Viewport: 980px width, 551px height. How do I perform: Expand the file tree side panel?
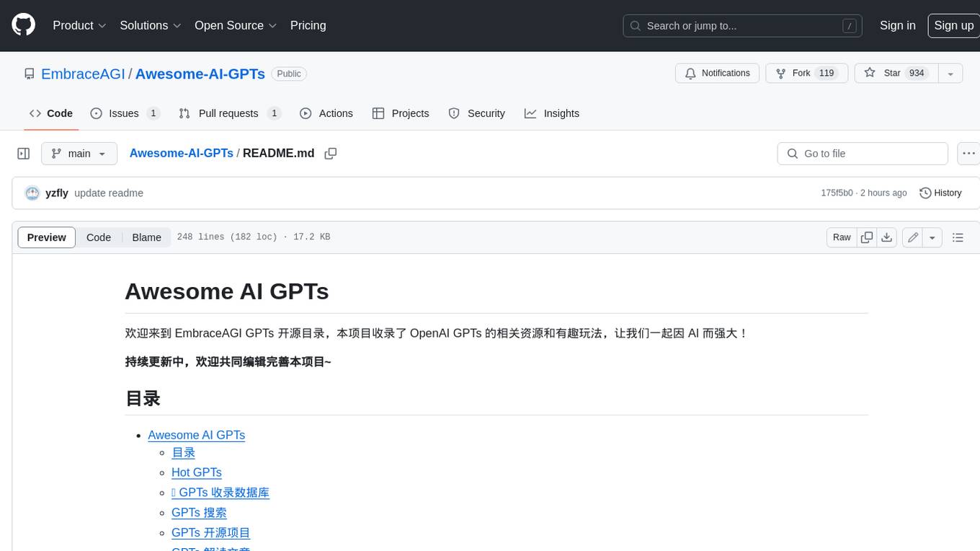tap(24, 154)
